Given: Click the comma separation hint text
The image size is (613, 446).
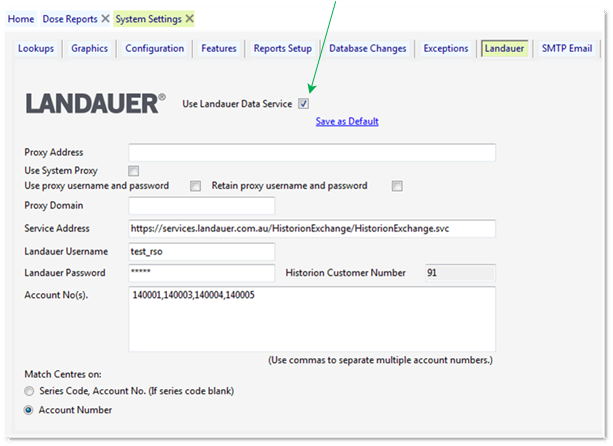Looking at the screenshot, I should coord(380,360).
